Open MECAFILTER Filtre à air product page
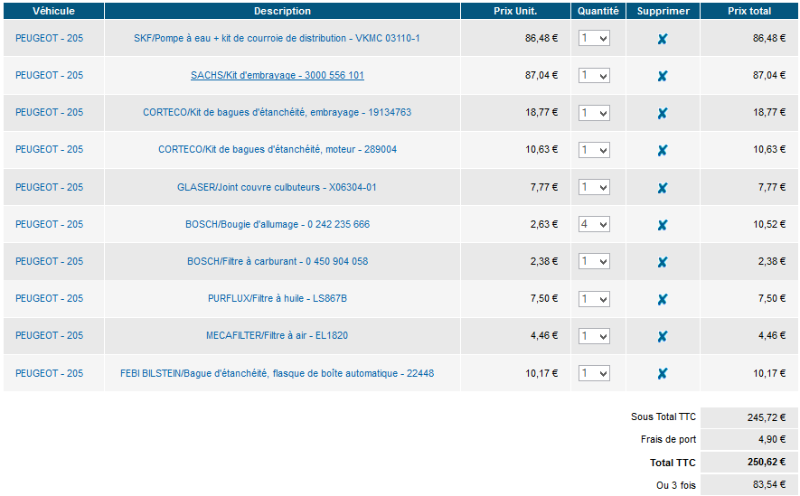 point(277,336)
